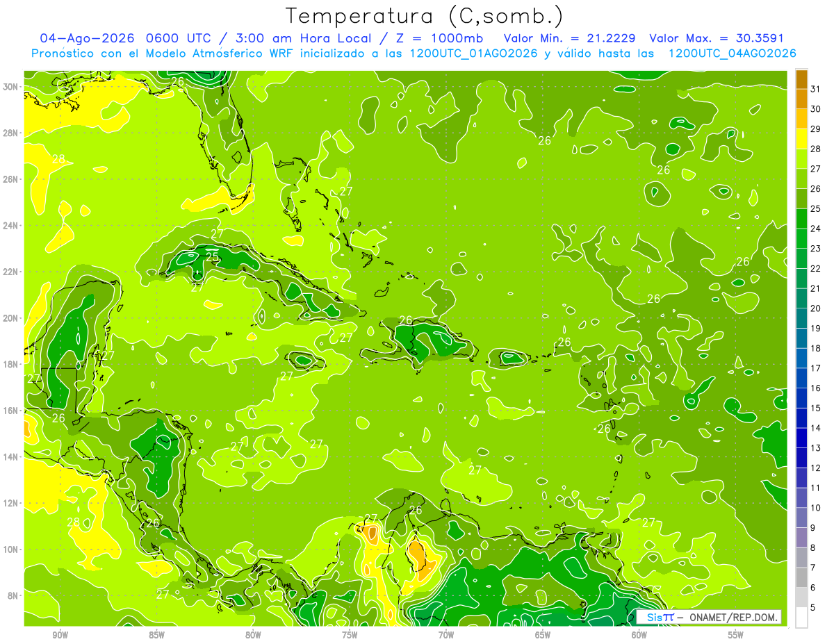Click the 12N latitude axis label
Viewport: 834px width, 644px height.
point(10,503)
